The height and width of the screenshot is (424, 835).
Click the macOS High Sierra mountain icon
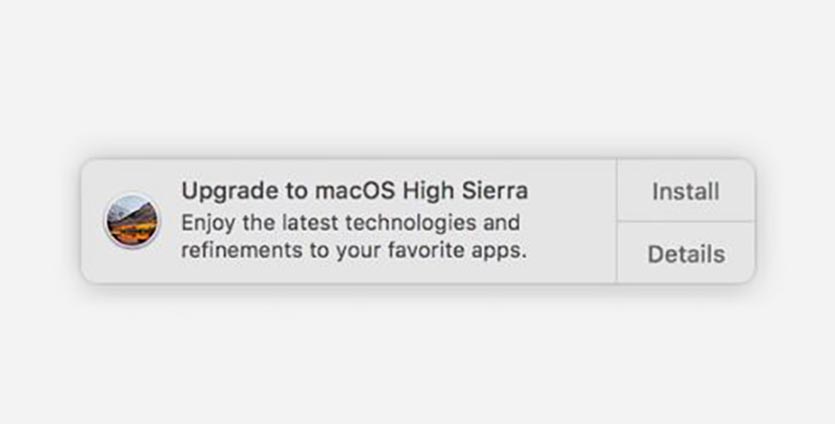[x=132, y=221]
